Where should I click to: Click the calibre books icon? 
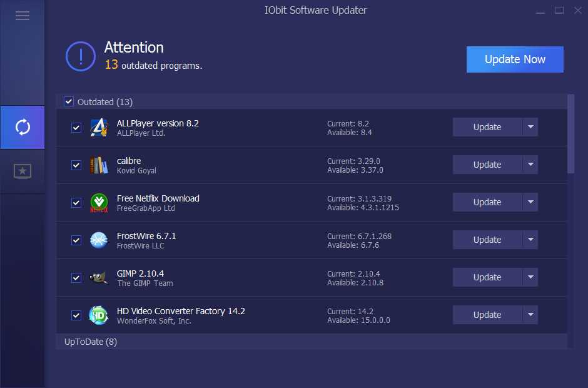[99, 165]
